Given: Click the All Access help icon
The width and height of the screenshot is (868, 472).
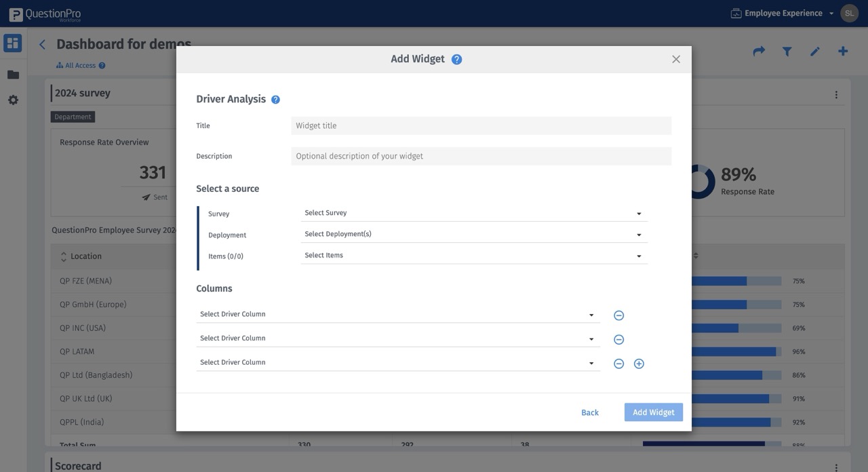Looking at the screenshot, I should [102, 66].
